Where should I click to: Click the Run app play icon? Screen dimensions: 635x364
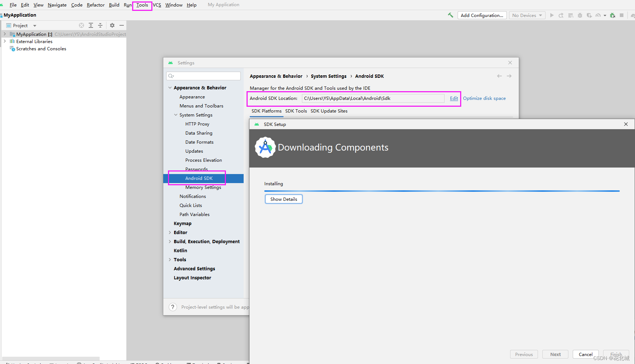552,15
